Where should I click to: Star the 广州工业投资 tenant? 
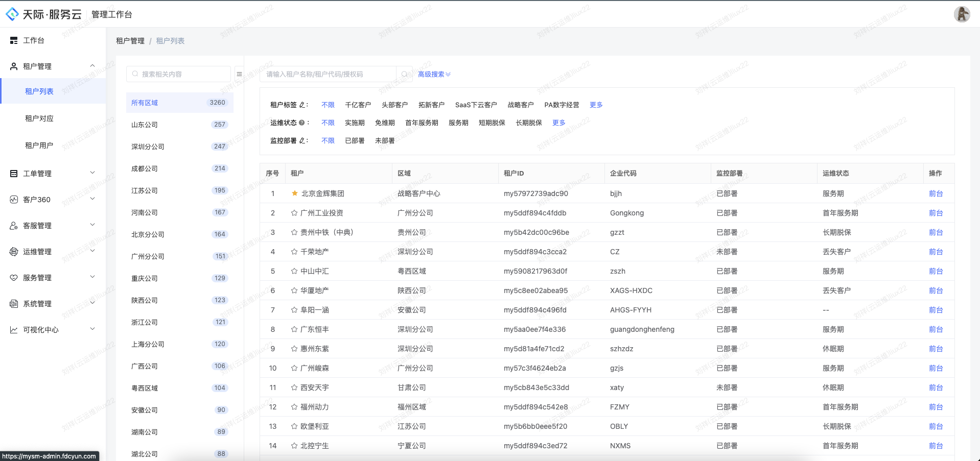click(294, 213)
